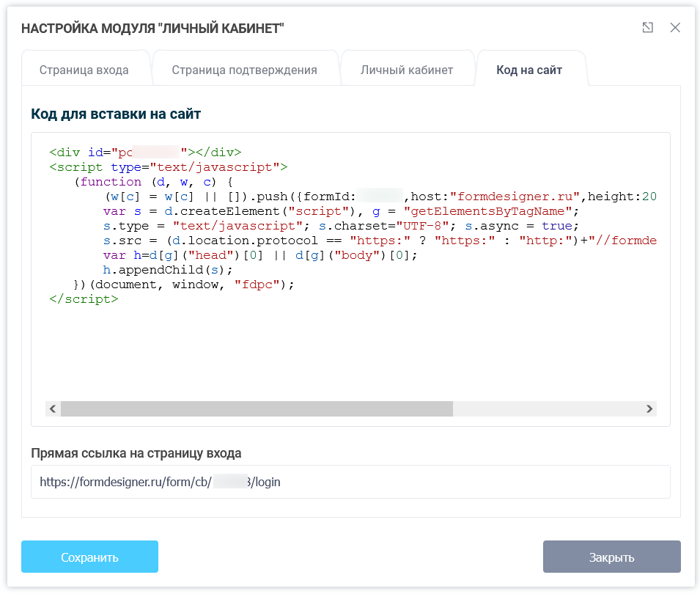Image resolution: width=700 pixels, height=594 pixels.
Task: Click the 'Прямая ссылка на страницу входа' label
Action: coord(136,453)
